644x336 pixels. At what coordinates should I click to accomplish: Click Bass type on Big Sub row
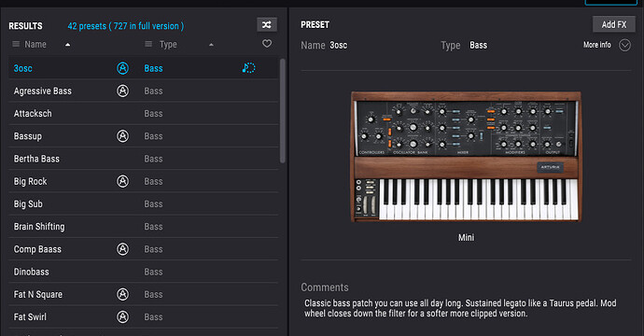pos(153,203)
